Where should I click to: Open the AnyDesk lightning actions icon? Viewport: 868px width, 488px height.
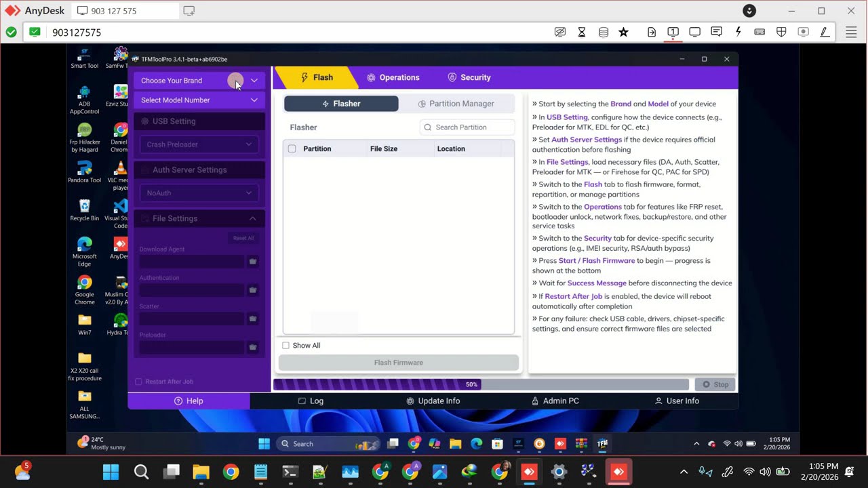click(x=738, y=32)
